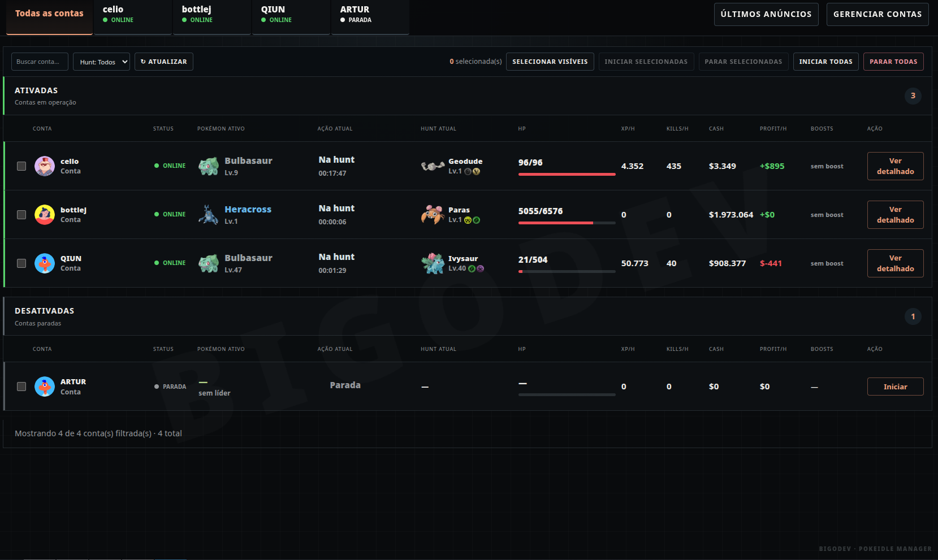Tick the checkbox for bottlej account

point(21,215)
